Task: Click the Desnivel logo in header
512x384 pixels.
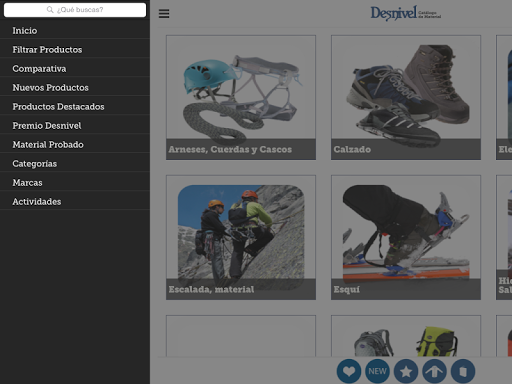Action: point(406,13)
